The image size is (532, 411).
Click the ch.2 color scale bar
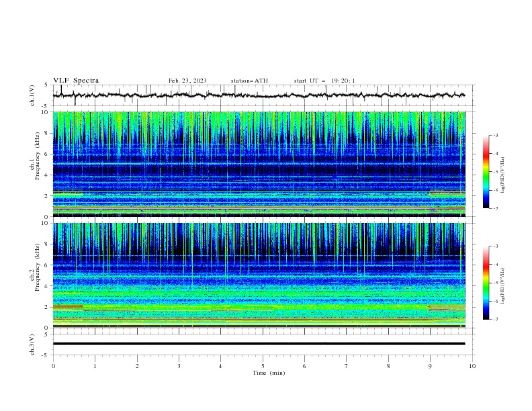pos(486,283)
